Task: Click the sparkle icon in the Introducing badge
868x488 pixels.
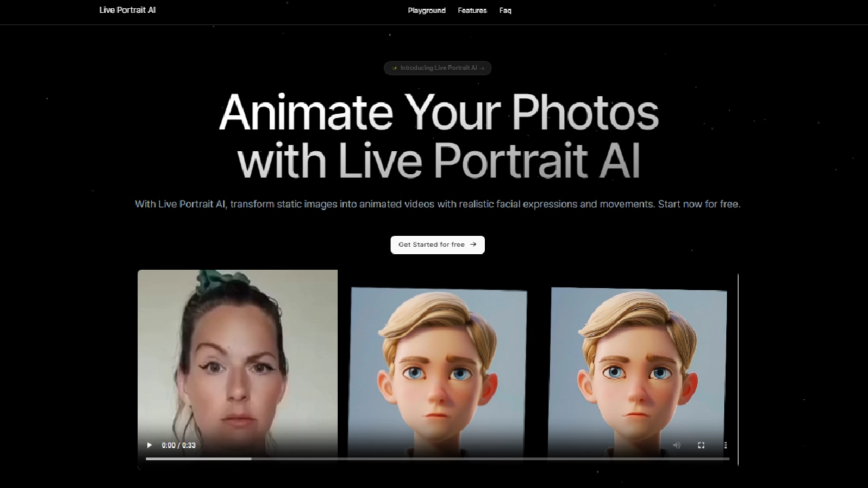Action: 395,68
